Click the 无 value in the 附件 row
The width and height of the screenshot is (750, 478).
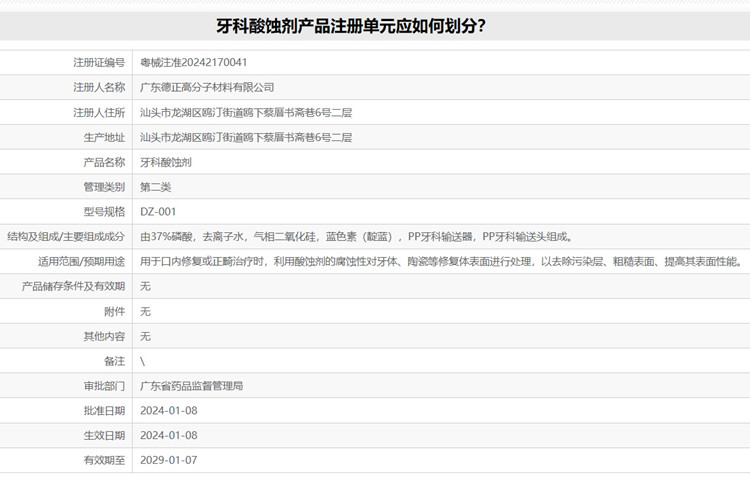click(145, 312)
